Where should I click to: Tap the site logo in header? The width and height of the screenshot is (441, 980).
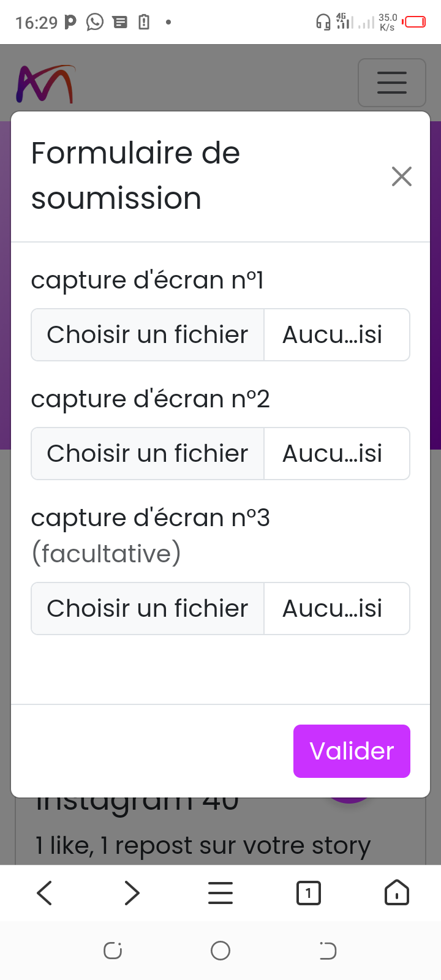click(45, 84)
